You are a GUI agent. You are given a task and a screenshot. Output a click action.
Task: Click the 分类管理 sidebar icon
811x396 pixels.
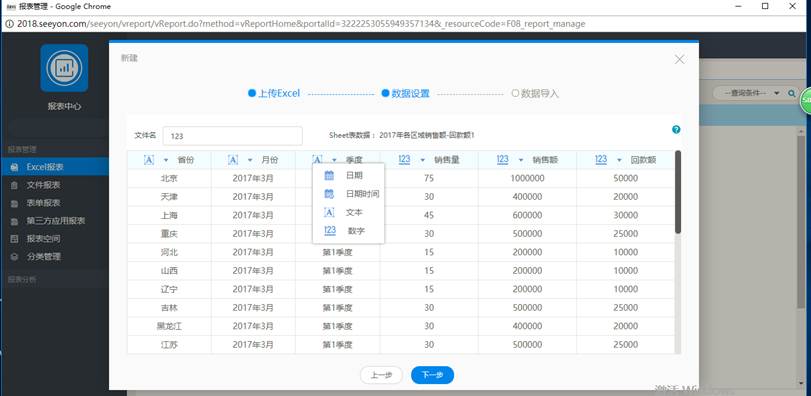[x=15, y=256]
